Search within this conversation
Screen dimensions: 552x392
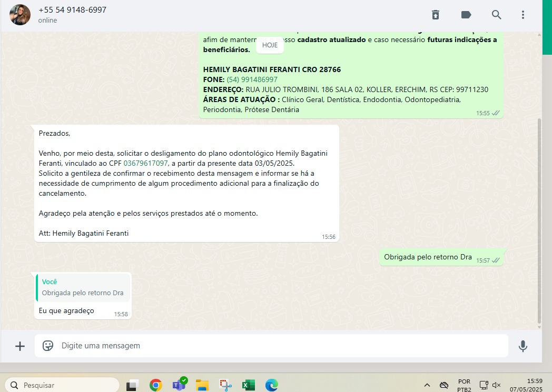496,15
